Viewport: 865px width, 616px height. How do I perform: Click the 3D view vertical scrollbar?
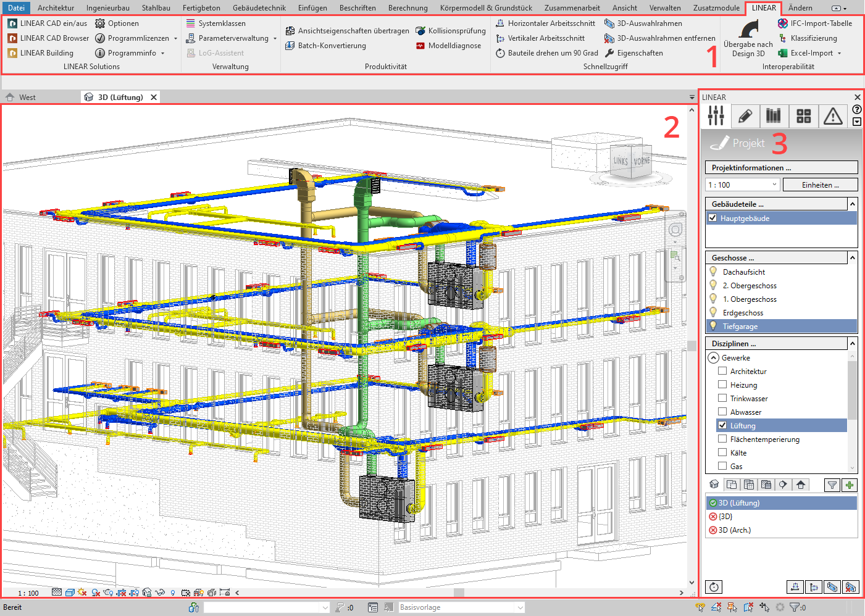pos(692,346)
